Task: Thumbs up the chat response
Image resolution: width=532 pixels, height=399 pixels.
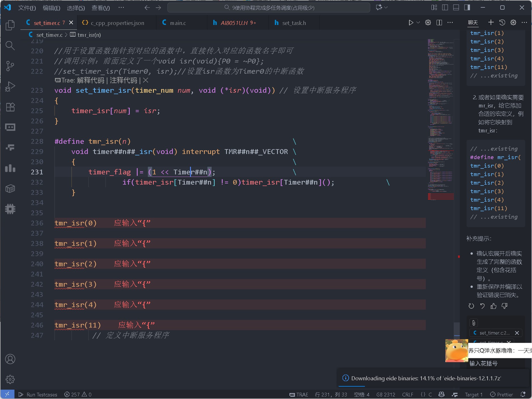Action: pos(493,306)
